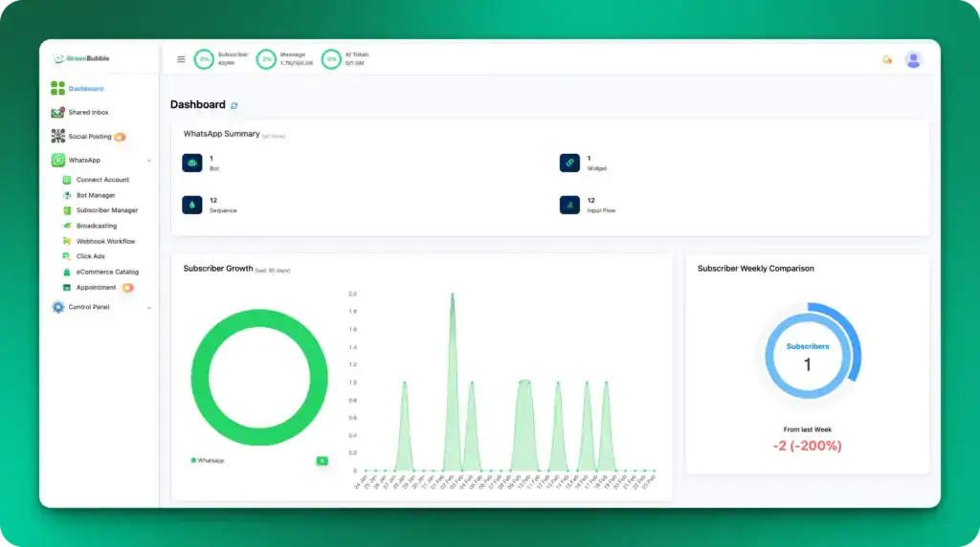Open Dashboard from the sidebar
Viewport: 980px width, 547px height.
(x=85, y=89)
